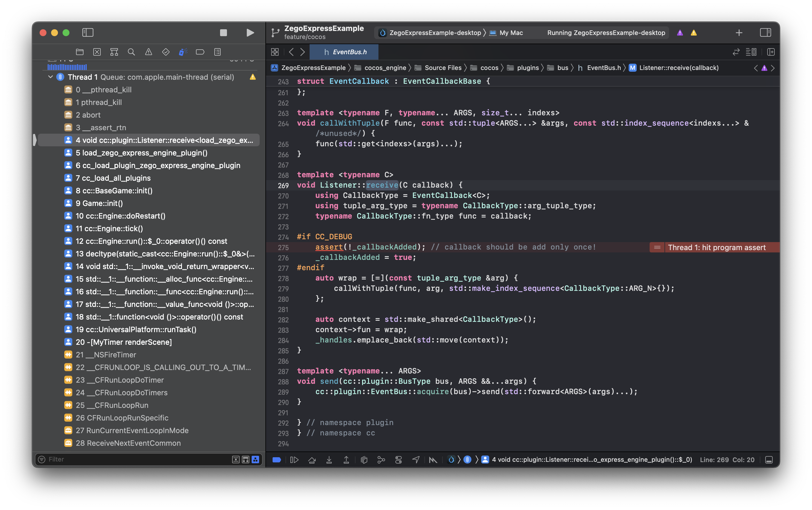Click the Run button in the toolbar

tap(250, 33)
